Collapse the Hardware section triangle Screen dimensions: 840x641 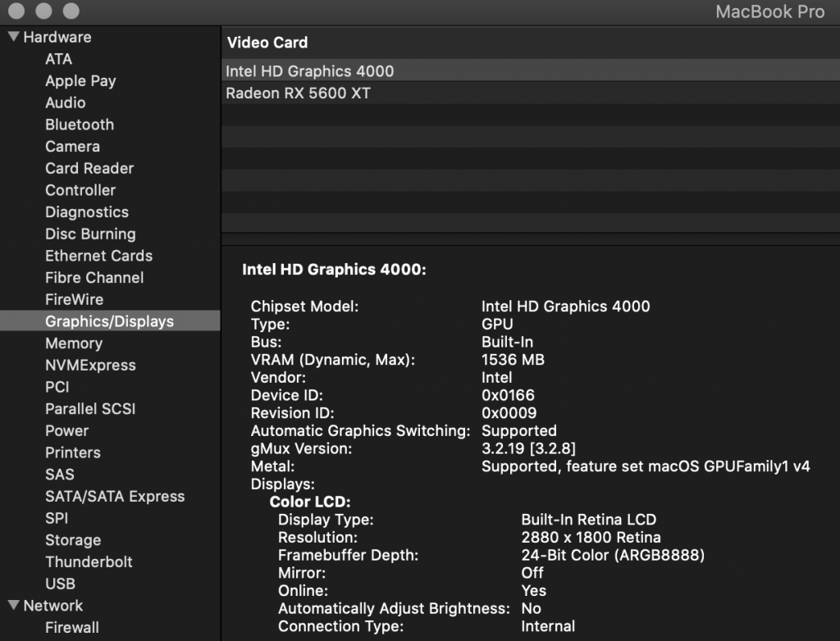coord(13,37)
